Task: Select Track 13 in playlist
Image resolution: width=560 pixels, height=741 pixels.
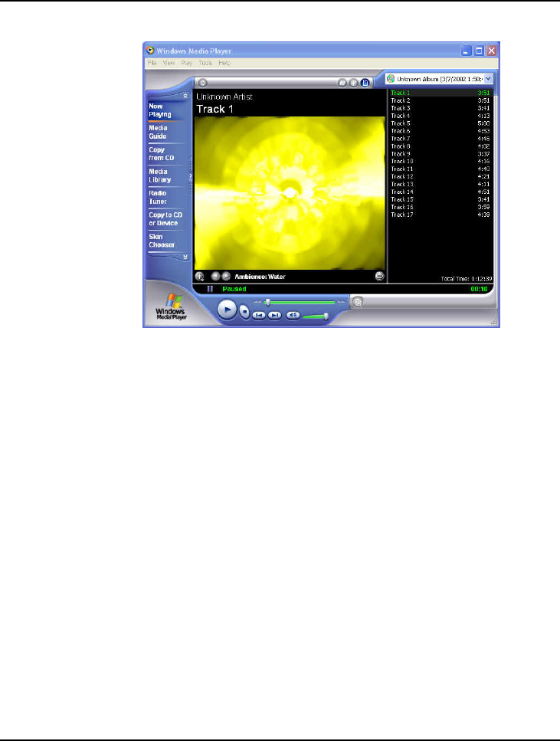Action: pyautogui.click(x=440, y=185)
